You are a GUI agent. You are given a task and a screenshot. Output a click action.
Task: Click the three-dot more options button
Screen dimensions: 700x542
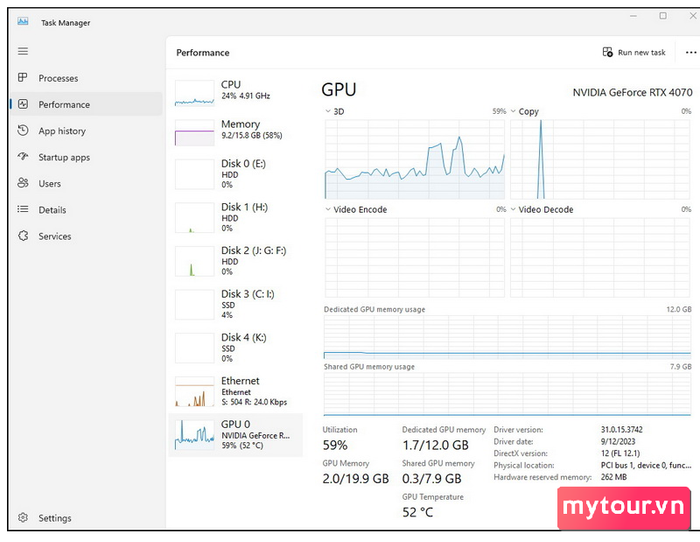(690, 52)
